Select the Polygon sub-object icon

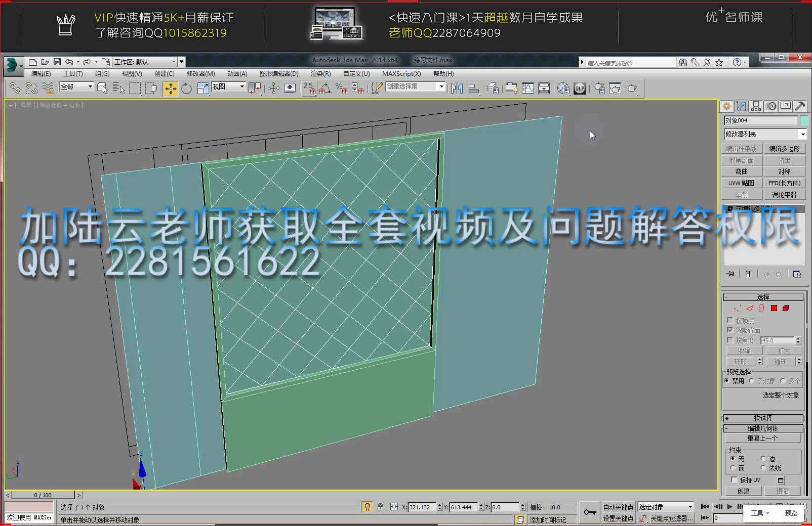(x=774, y=308)
